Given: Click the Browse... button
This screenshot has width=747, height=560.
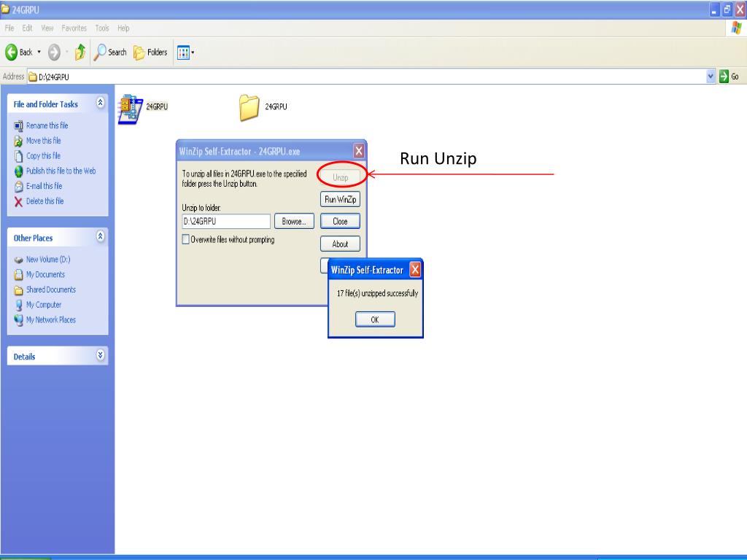Looking at the screenshot, I should (x=294, y=222).
